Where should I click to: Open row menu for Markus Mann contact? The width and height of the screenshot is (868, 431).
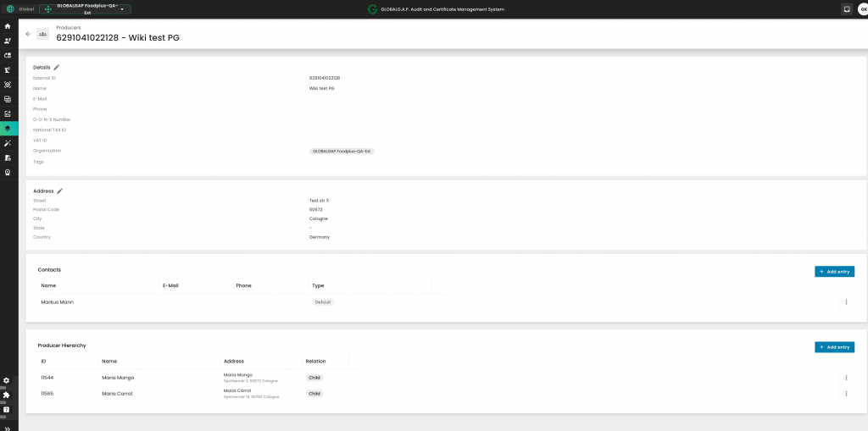coord(846,302)
